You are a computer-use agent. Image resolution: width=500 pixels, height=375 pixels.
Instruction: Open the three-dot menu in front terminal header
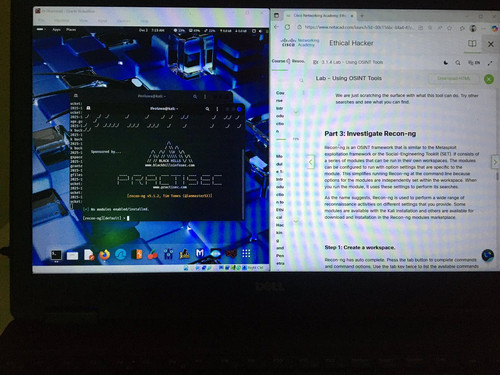(x=217, y=109)
